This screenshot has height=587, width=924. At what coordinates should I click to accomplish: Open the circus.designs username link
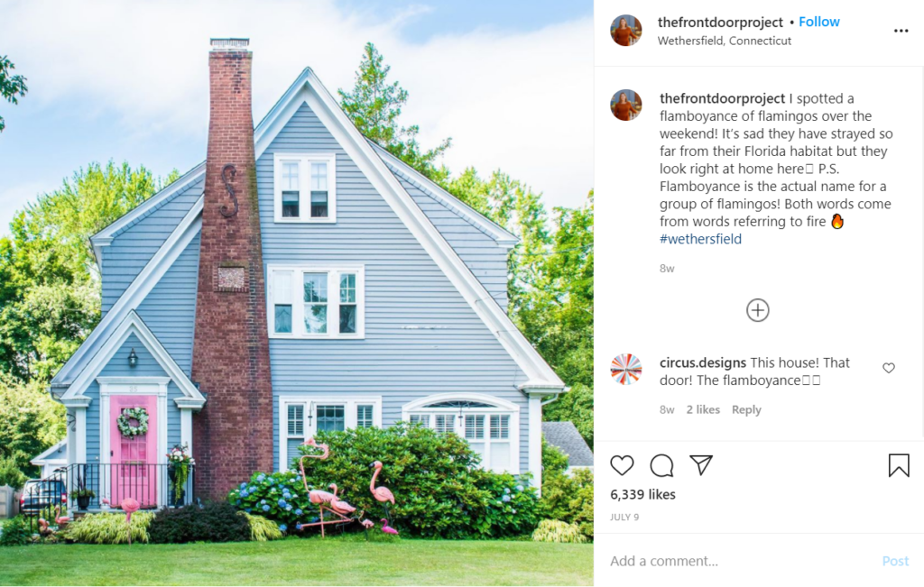[x=703, y=362]
